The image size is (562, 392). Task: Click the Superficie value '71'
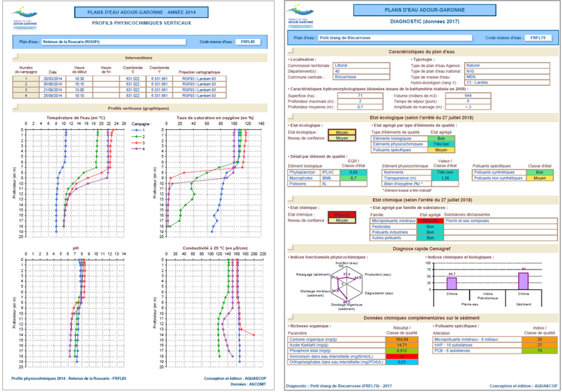pos(360,96)
